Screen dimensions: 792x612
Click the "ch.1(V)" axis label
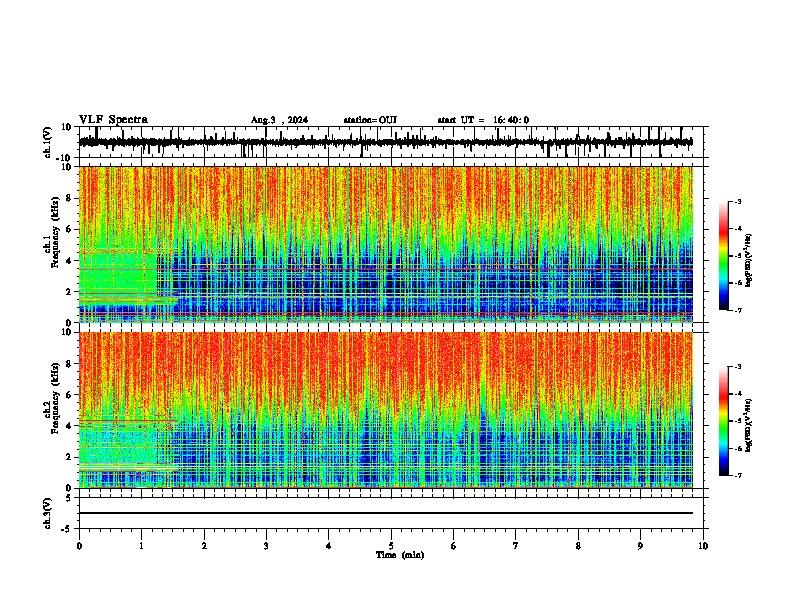[x=48, y=142]
